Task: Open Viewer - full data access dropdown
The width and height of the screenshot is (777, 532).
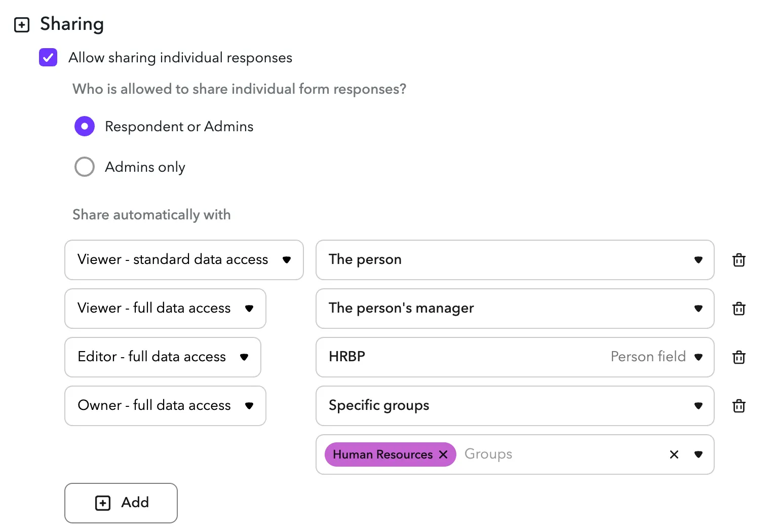Action: [165, 309]
